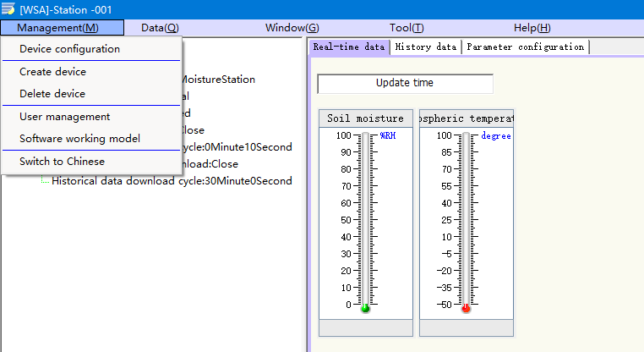The height and width of the screenshot is (352, 644).
Task: Click the red bulb of temperature thermometer
Action: (466, 309)
